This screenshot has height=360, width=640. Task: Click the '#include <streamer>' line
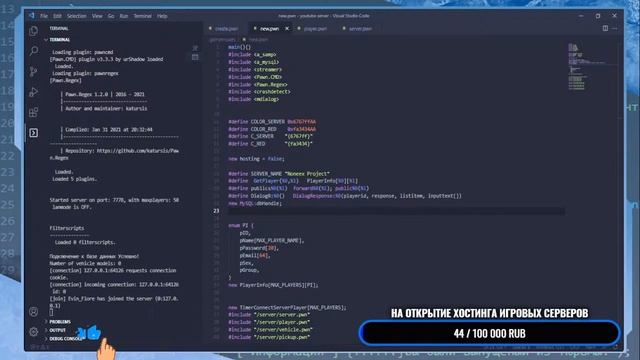[x=255, y=69]
